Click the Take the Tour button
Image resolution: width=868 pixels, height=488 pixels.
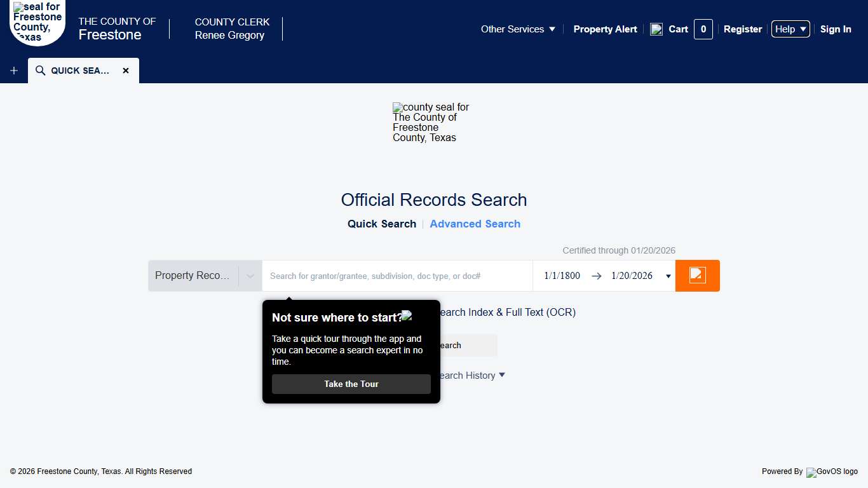351,384
